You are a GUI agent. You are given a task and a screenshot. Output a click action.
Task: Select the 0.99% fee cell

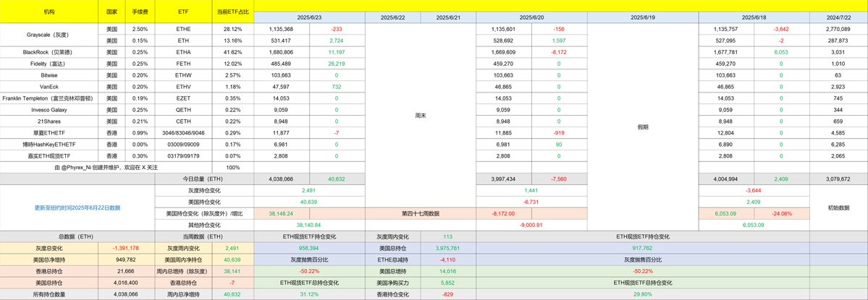[140, 133]
